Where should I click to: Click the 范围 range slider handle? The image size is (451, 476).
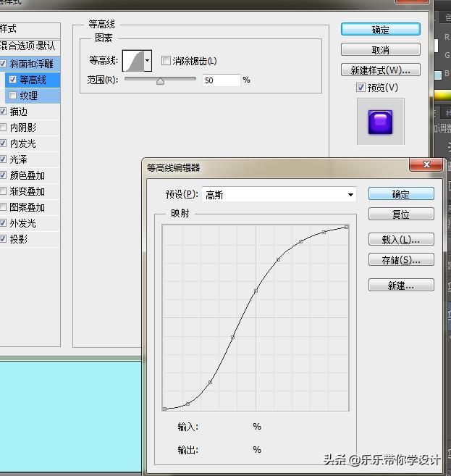(x=160, y=81)
